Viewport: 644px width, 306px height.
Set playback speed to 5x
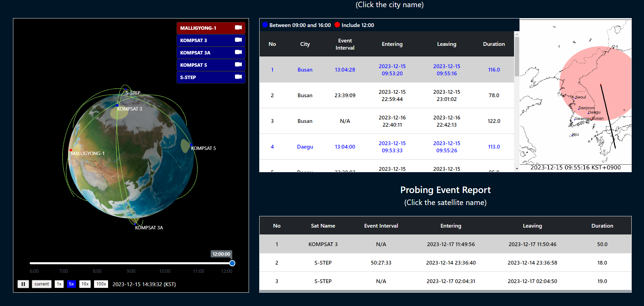[71, 284]
